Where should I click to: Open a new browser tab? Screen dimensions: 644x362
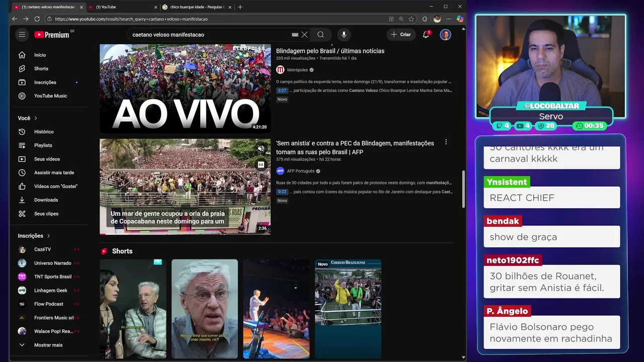(240, 7)
